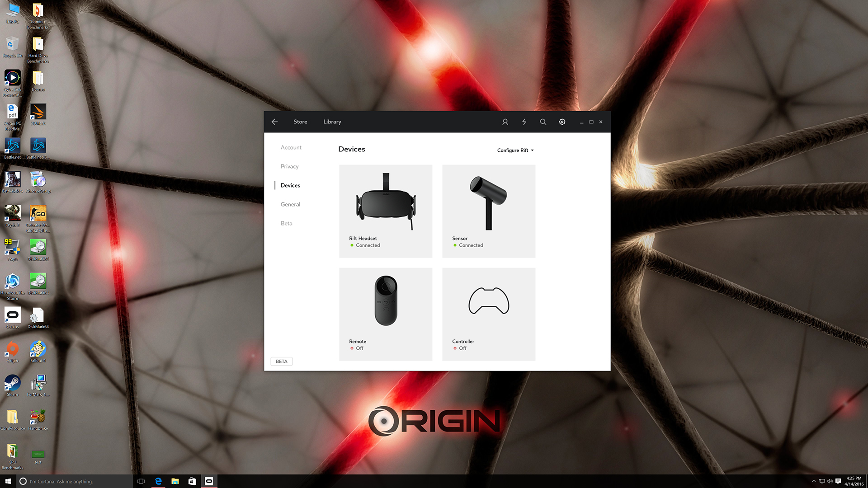Select the Battle.net shortcut
The height and width of the screenshot is (488, 868).
coord(13,149)
